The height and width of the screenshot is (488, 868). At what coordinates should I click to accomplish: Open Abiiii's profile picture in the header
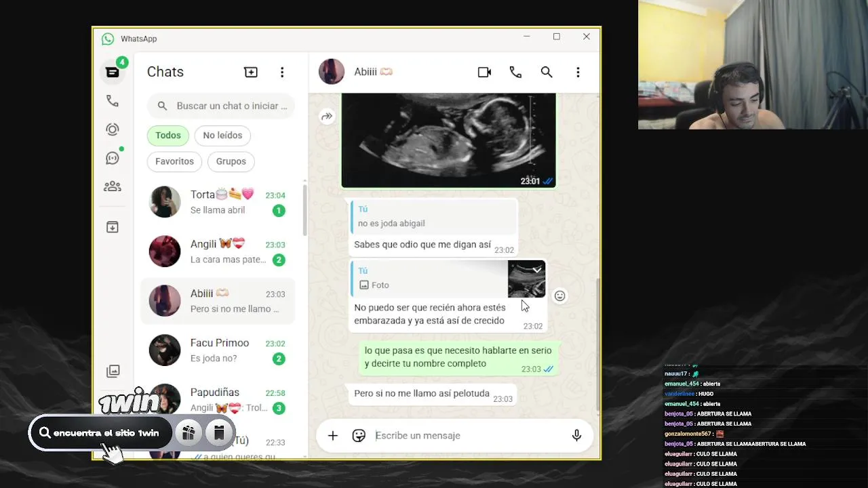(332, 72)
